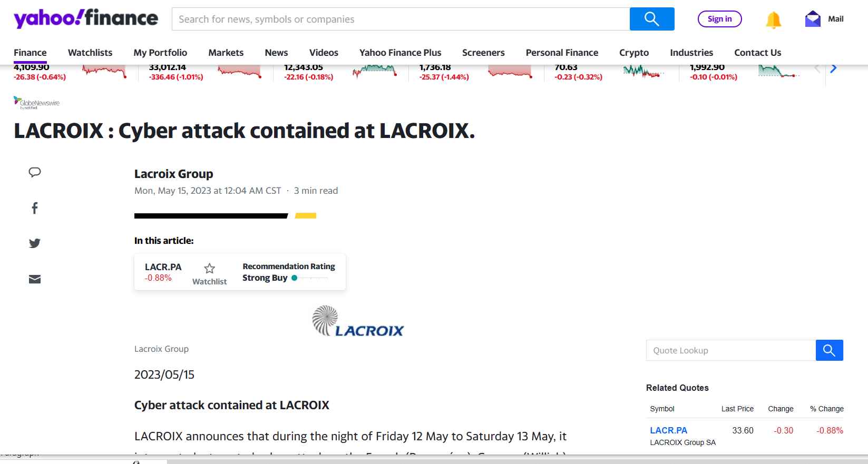Click the Quote Lookup search icon

pyautogui.click(x=829, y=350)
